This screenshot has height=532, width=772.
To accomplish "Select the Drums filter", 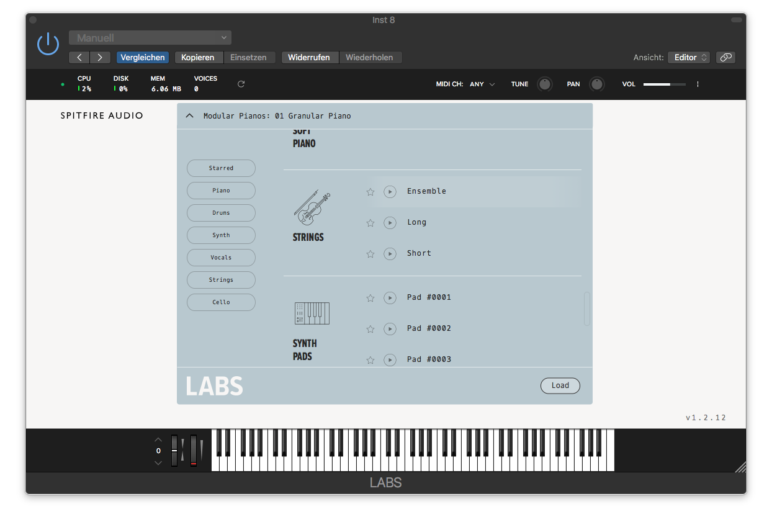I will coord(221,212).
